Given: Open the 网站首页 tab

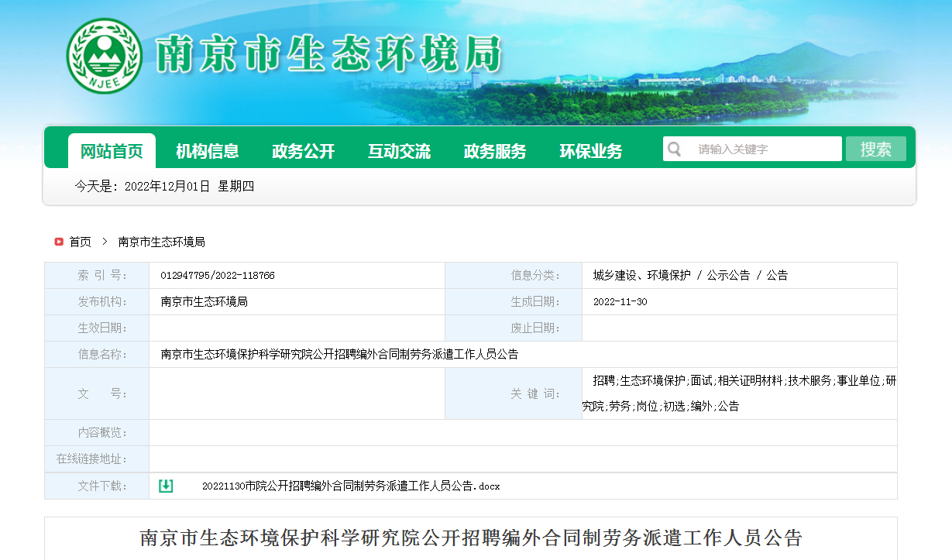Looking at the screenshot, I should [112, 151].
